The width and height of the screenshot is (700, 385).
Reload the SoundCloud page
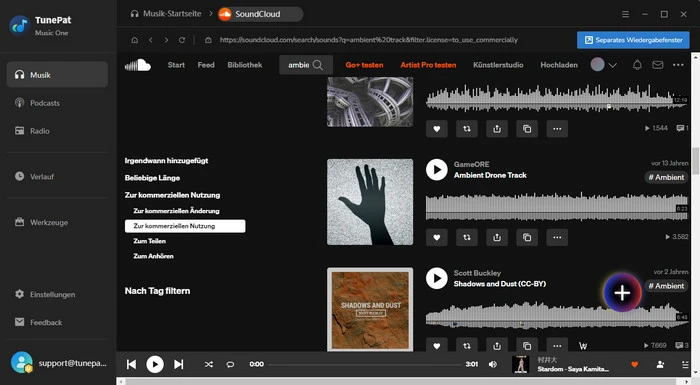pyautogui.click(x=182, y=40)
